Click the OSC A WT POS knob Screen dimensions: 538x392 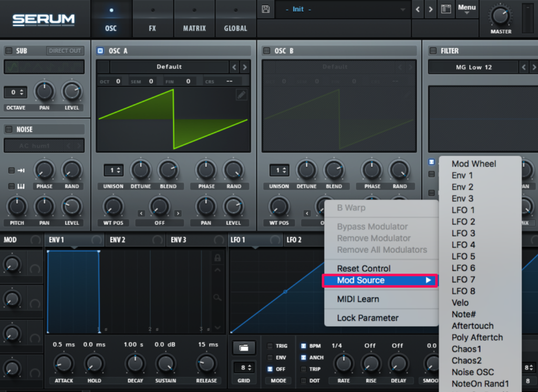113,207
